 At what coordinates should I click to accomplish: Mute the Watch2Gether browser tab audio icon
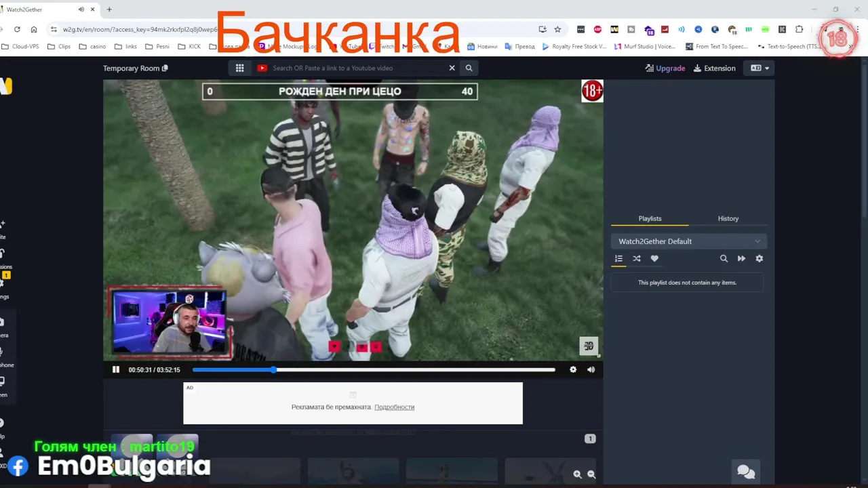tap(81, 9)
